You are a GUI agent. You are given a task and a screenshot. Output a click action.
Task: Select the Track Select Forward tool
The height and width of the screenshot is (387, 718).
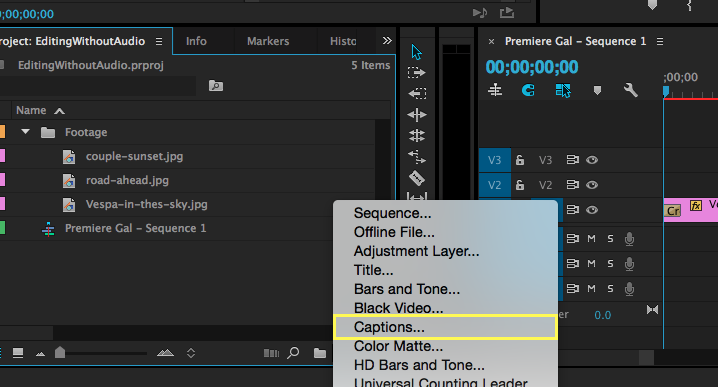[416, 73]
